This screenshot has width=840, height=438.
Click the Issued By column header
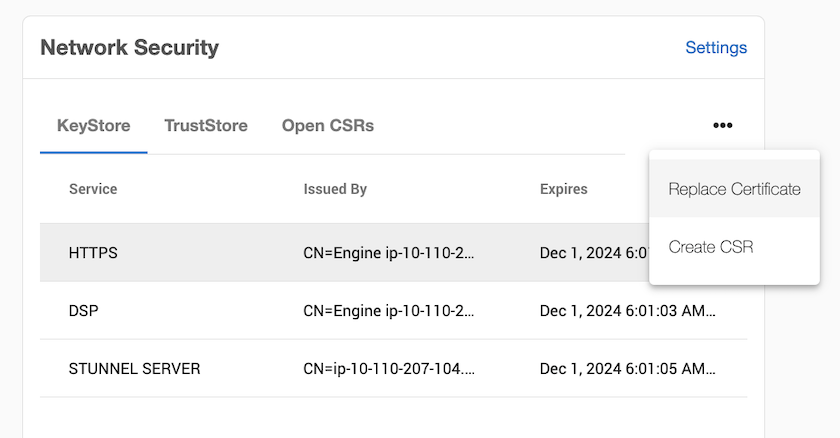pos(335,189)
